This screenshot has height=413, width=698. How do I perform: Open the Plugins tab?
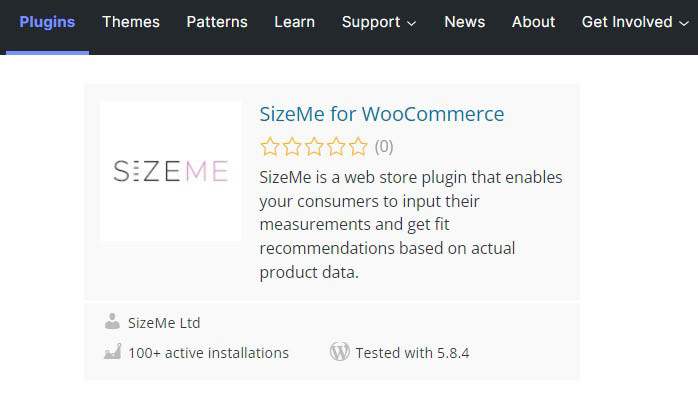(x=47, y=22)
